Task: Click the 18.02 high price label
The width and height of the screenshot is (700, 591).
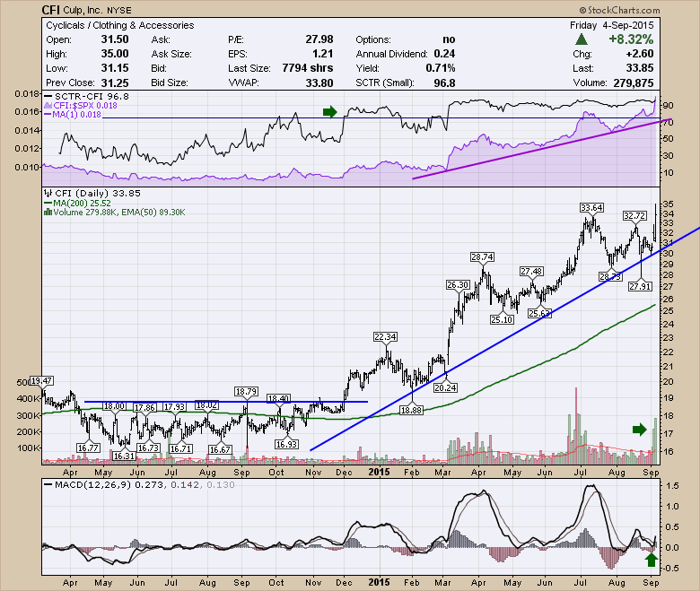Action: click(x=206, y=405)
